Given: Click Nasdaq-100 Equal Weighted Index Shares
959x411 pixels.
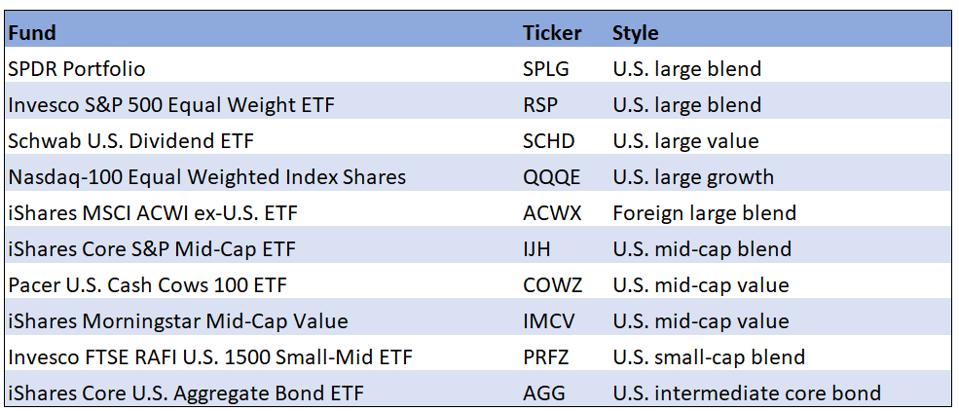Looking at the screenshot, I should point(207,177).
